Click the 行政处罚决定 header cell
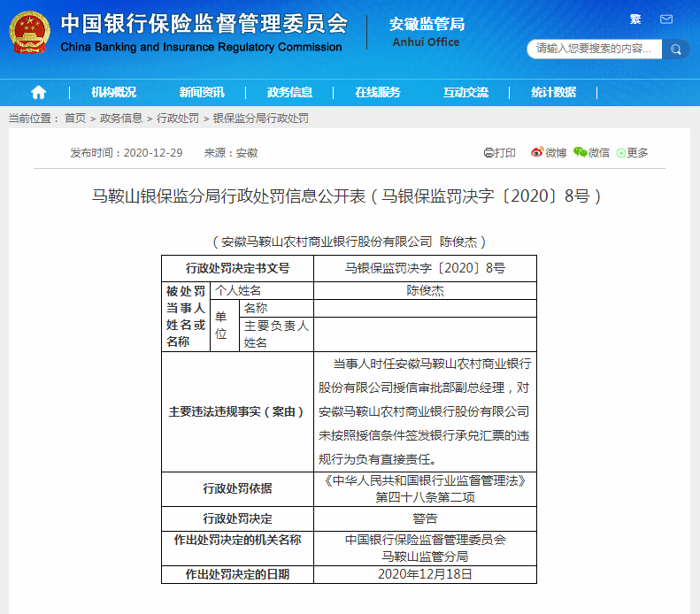 click(x=237, y=518)
